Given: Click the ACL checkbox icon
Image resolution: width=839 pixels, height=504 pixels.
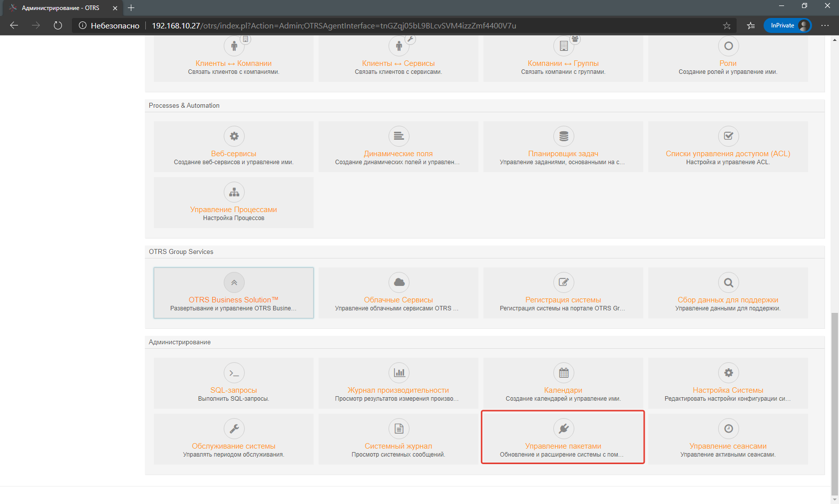Looking at the screenshot, I should coord(729,136).
